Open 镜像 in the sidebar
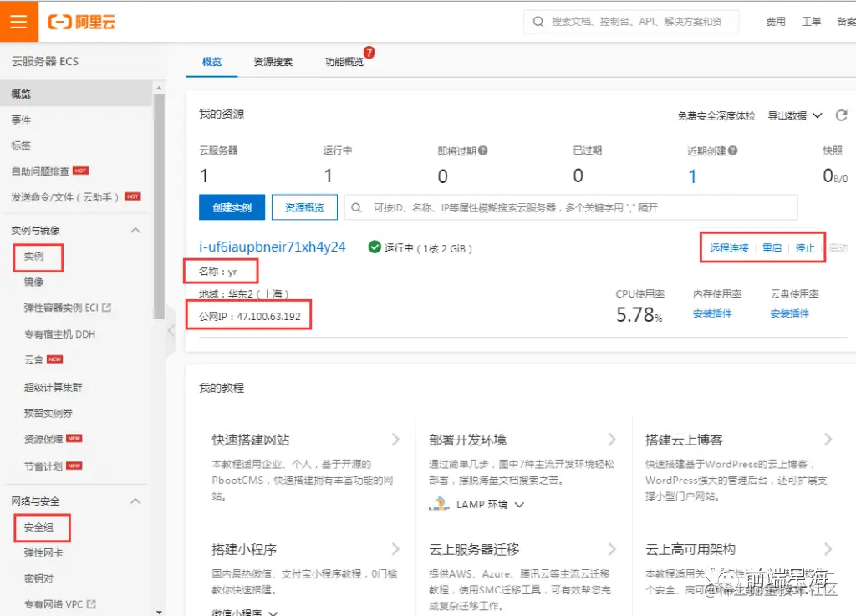The height and width of the screenshot is (616, 856). click(33, 282)
